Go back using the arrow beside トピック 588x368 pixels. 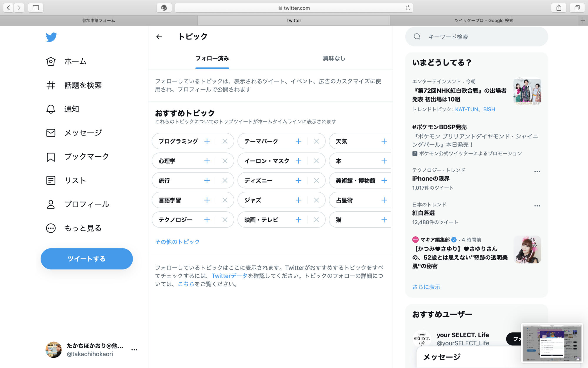coord(159,37)
